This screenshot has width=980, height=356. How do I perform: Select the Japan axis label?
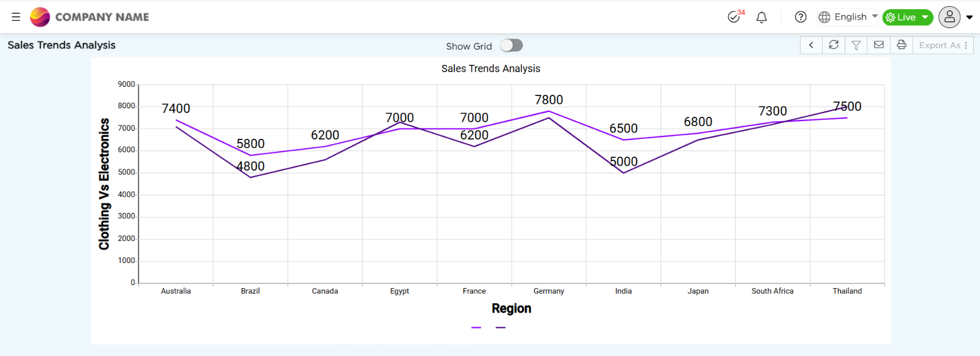coord(698,291)
